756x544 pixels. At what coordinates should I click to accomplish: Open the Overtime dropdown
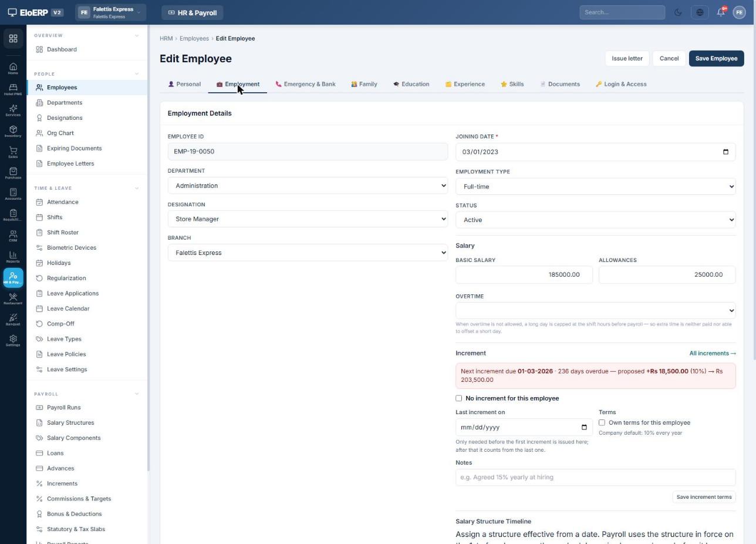595,311
